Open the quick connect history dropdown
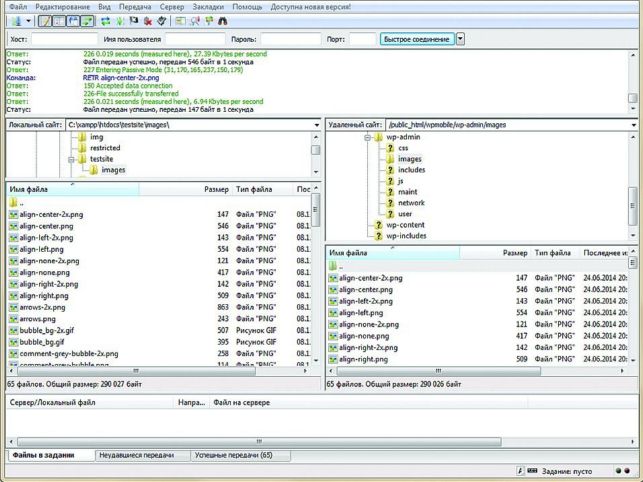 461,39
